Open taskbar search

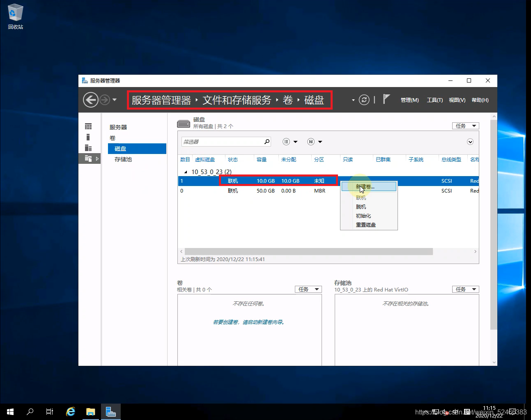30,411
